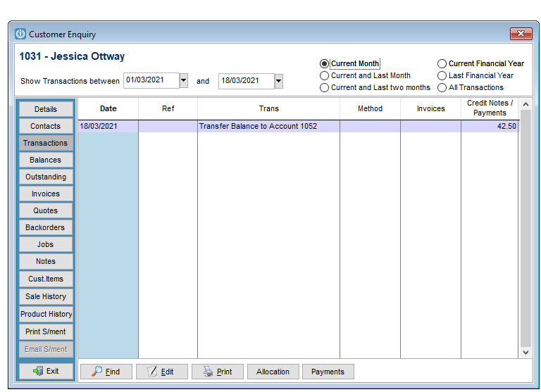This screenshot has height=392, width=541.
Task: Click the Print printer icon
Action: tap(208, 372)
